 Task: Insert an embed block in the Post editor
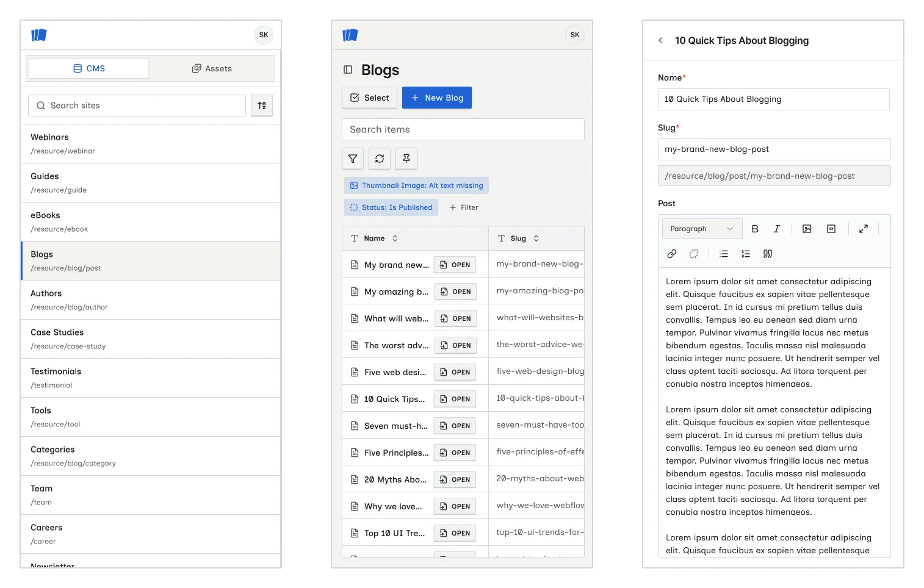[x=831, y=229]
